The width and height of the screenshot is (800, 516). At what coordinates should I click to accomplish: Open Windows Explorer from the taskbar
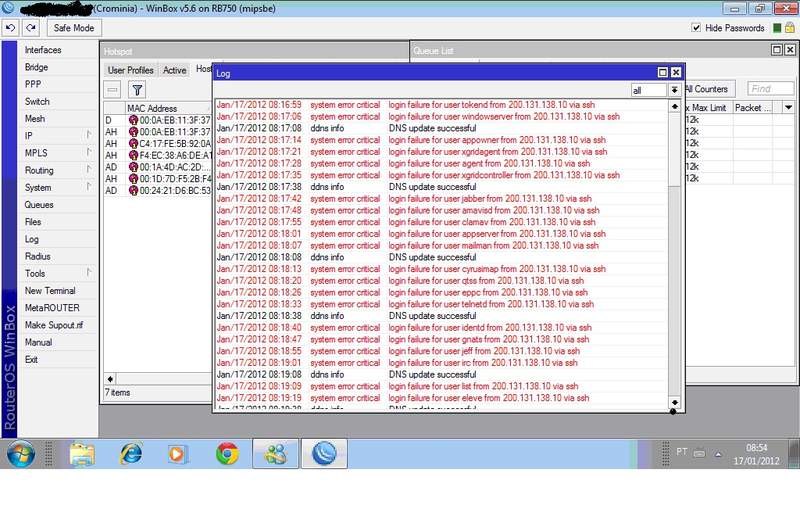click(82, 454)
